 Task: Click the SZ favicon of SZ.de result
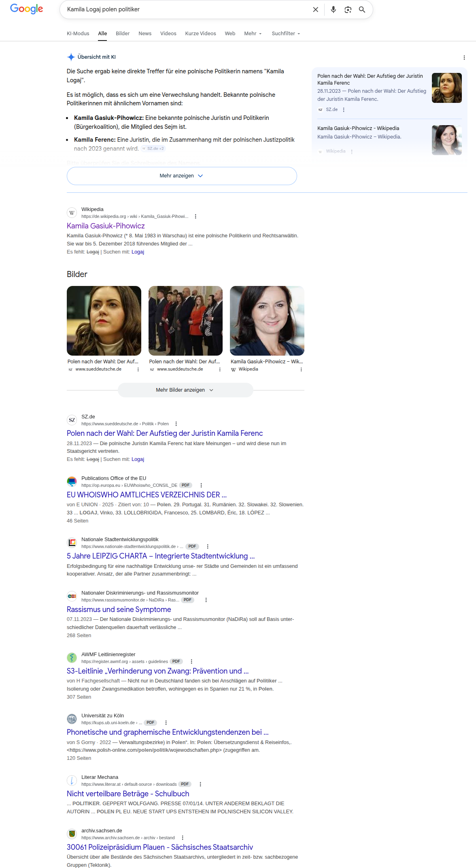(72, 420)
